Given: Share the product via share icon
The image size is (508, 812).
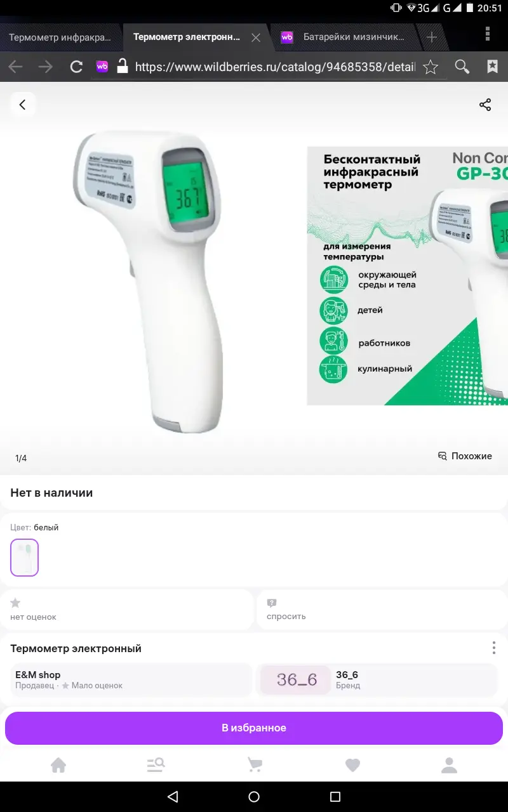Looking at the screenshot, I should tap(485, 105).
